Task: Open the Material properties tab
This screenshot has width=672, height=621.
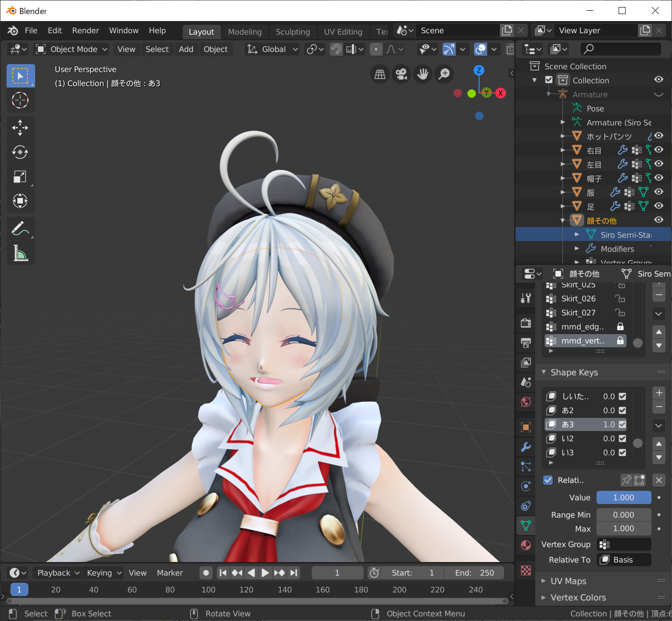Action: point(526,545)
